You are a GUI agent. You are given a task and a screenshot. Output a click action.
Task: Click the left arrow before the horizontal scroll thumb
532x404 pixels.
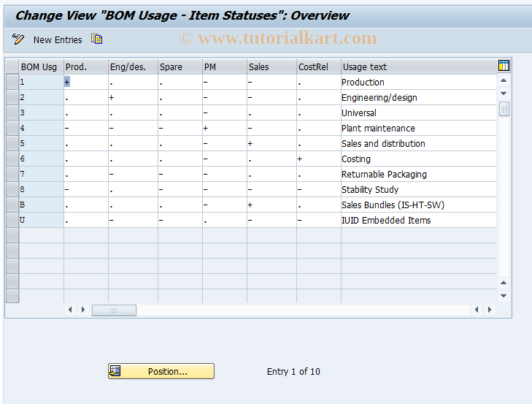click(70, 310)
